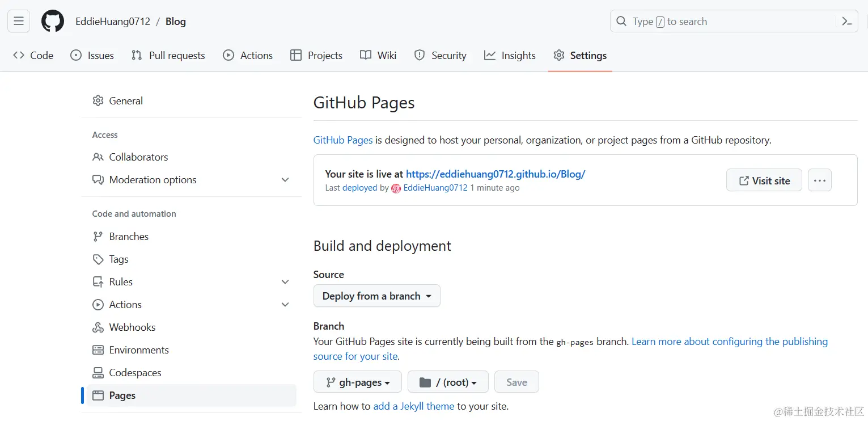This screenshot has height=421, width=868.
Task: Expand the Rules chevron
Action: click(x=285, y=282)
